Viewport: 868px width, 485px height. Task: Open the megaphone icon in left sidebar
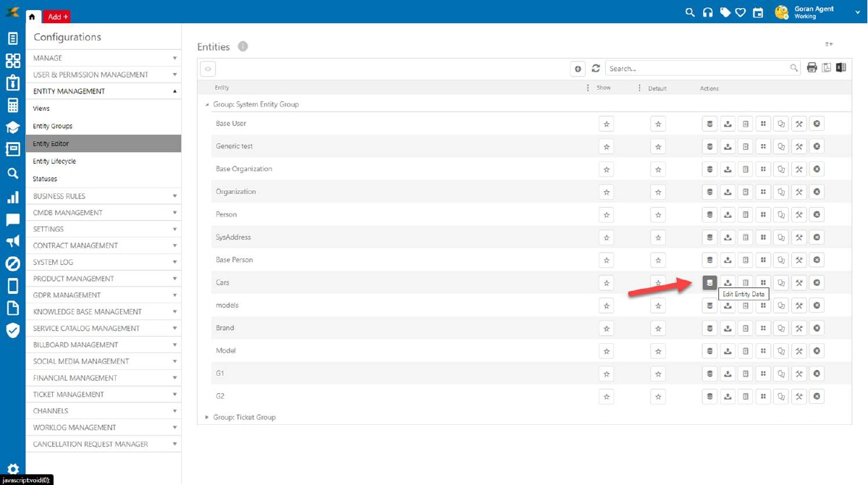click(12, 241)
